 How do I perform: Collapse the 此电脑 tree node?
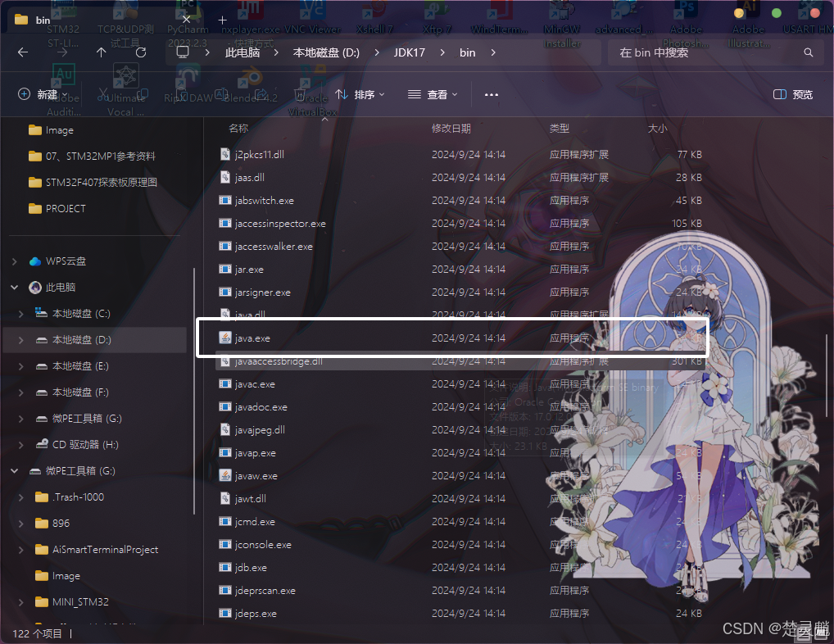pyautogui.click(x=15, y=287)
